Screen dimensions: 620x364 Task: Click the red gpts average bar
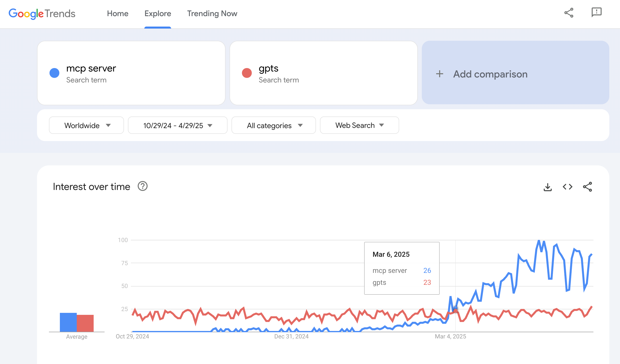point(85,323)
